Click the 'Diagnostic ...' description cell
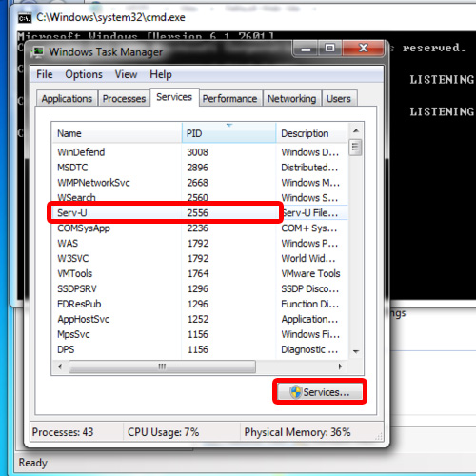Viewport: 476px width, 476px height. pyautogui.click(x=309, y=349)
